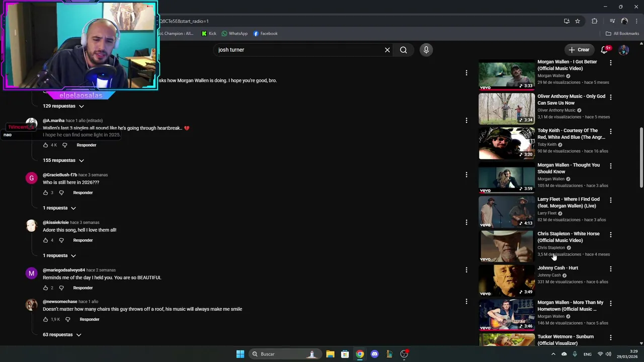The image size is (644, 362).
Task: Reply to @mariegodsalveyo84 with Responder
Action: pyautogui.click(x=83, y=288)
